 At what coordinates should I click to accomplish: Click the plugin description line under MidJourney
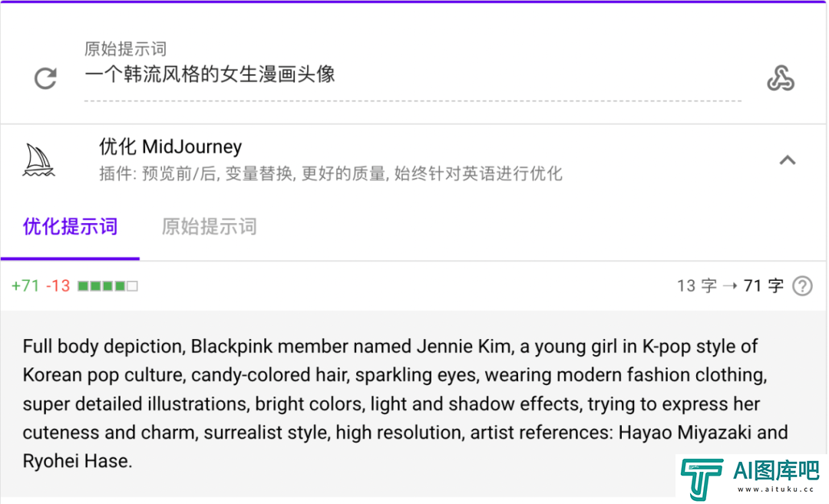tap(330, 173)
